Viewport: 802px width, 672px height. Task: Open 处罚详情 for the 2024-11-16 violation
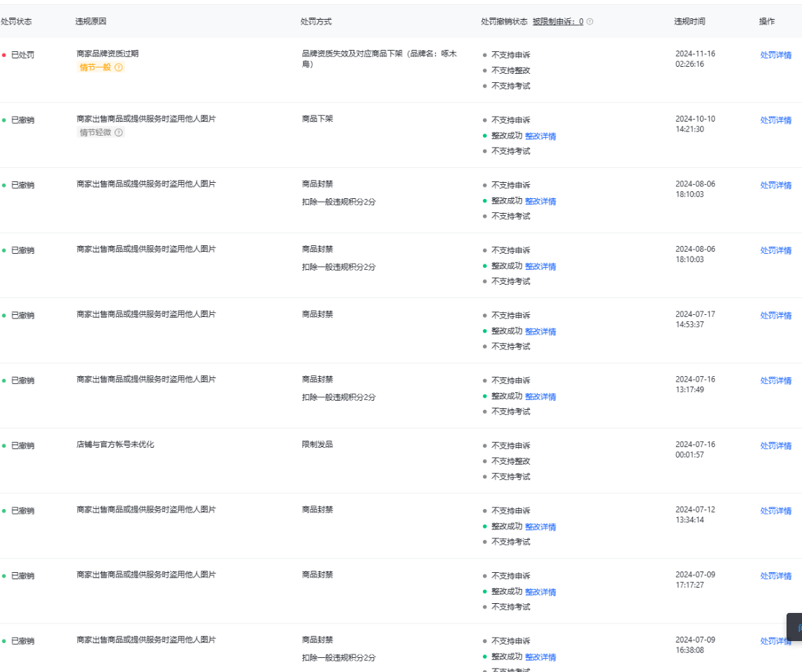click(x=775, y=55)
